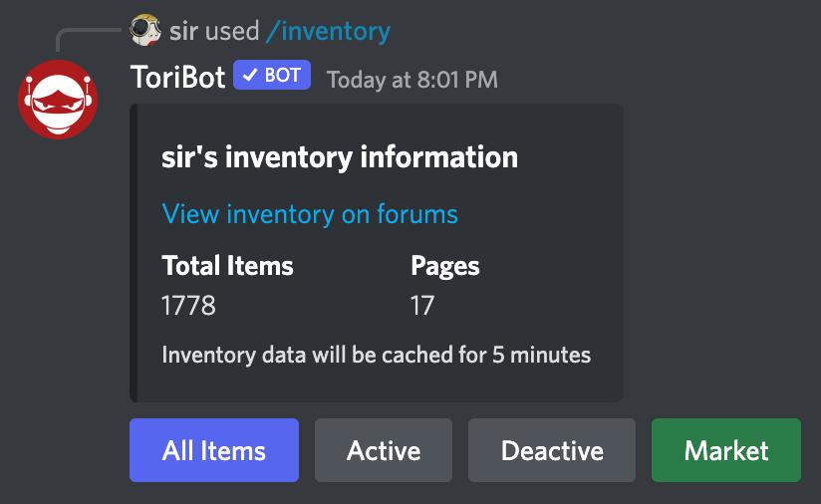The width and height of the screenshot is (821, 504).
Task: Click the ToriBot round avatar icon
Action: [58, 100]
